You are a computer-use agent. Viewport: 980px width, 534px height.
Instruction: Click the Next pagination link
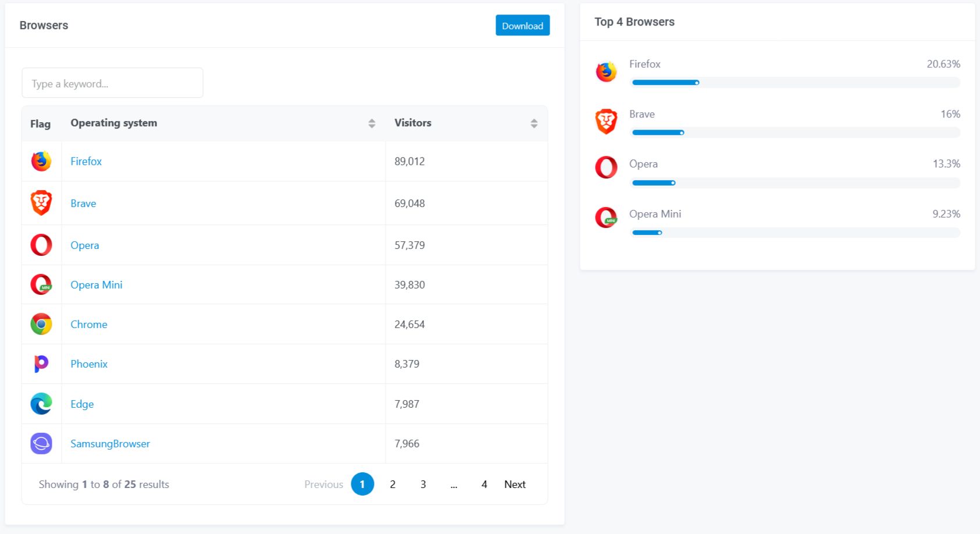coord(515,484)
